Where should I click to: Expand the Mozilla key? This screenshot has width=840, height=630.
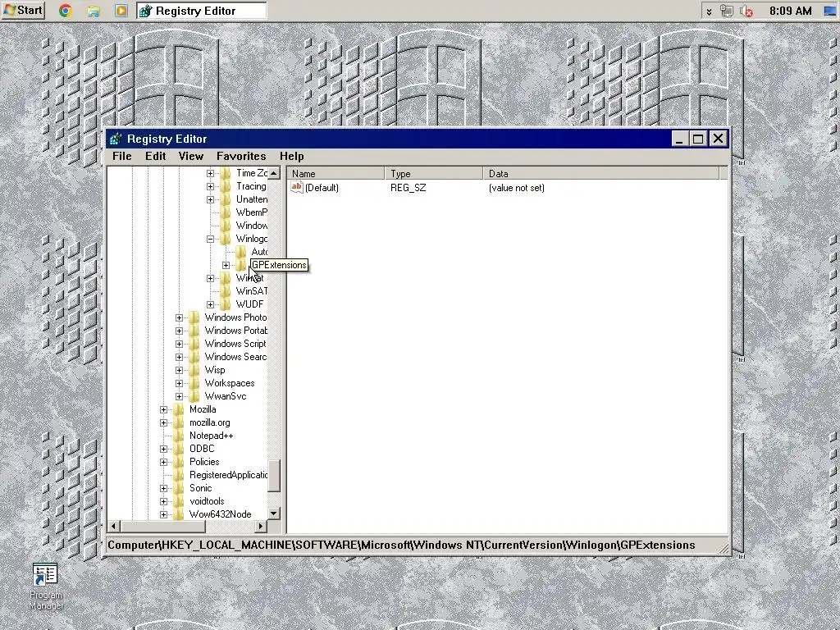(164, 409)
